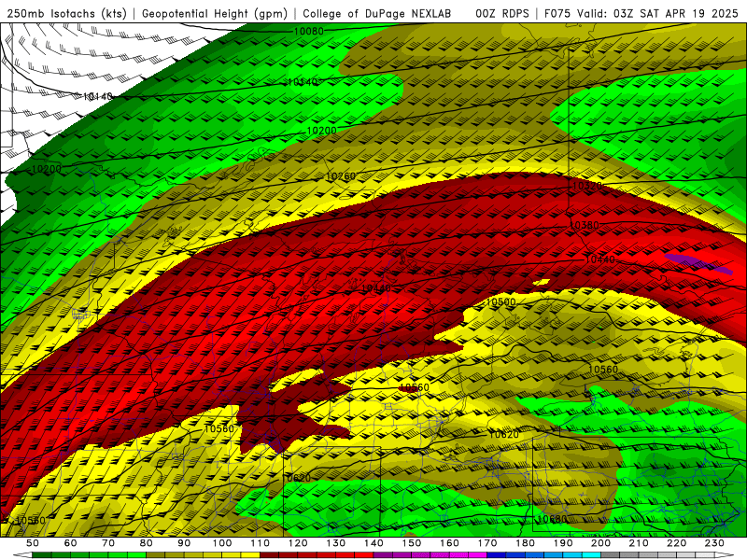Click the gray swatch right of 200

point(611,555)
